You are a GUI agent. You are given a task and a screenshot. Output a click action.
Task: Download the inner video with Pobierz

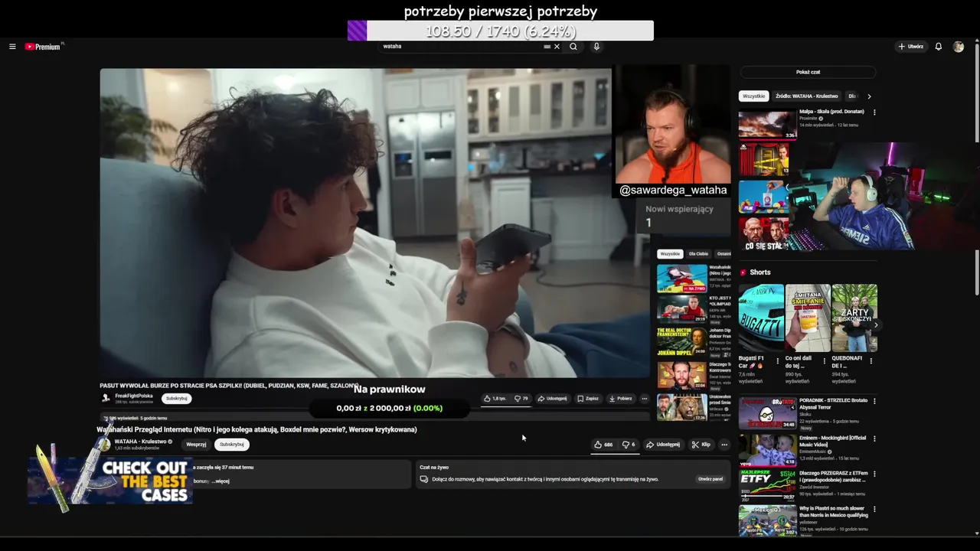[x=621, y=399]
